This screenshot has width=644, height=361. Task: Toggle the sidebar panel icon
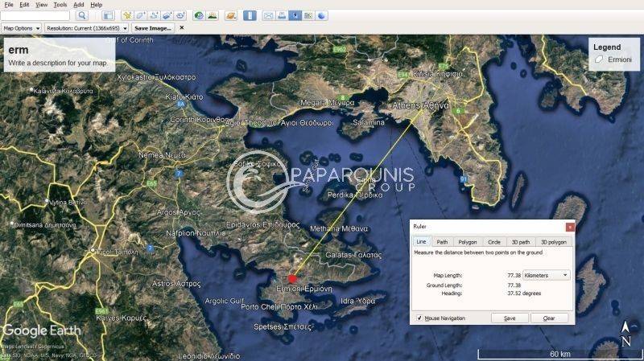108,15
